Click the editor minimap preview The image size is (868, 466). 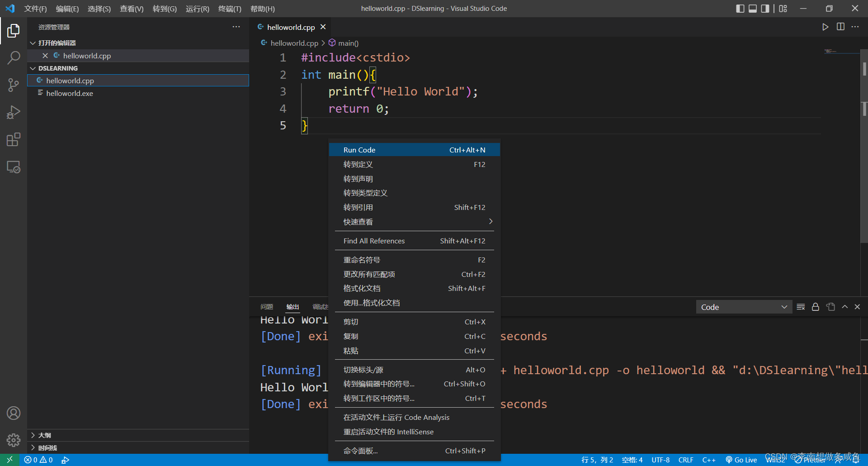click(841, 52)
